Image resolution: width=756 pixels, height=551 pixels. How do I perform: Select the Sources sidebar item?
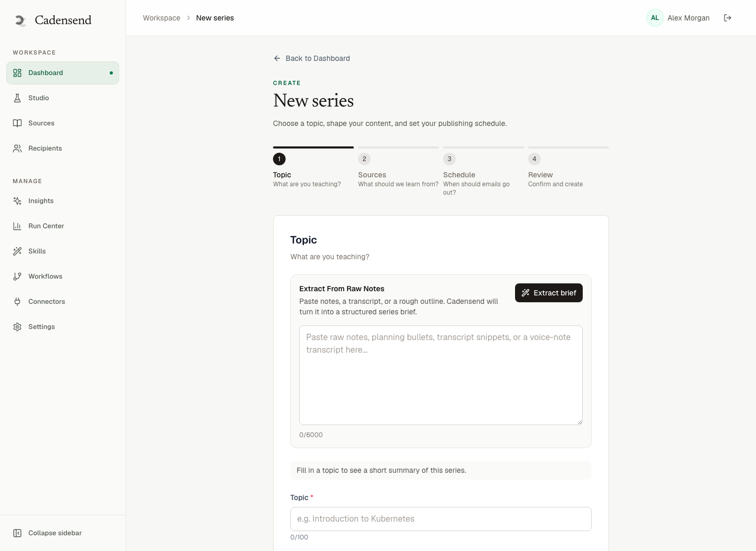[62, 123]
